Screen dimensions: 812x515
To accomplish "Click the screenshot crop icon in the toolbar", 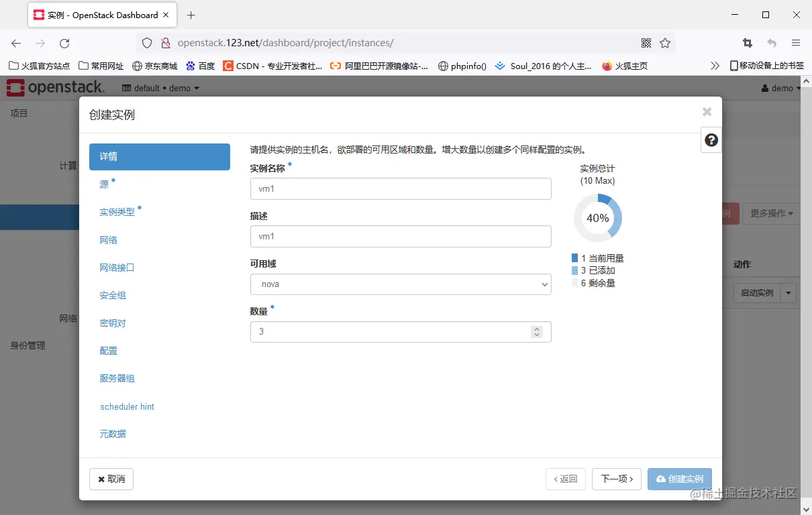I will (x=747, y=43).
